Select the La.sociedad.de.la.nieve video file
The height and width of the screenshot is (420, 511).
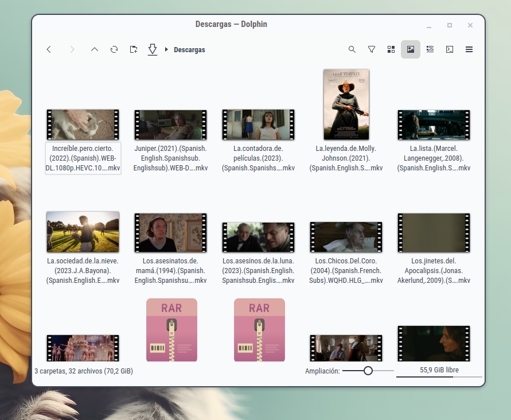[x=83, y=233]
